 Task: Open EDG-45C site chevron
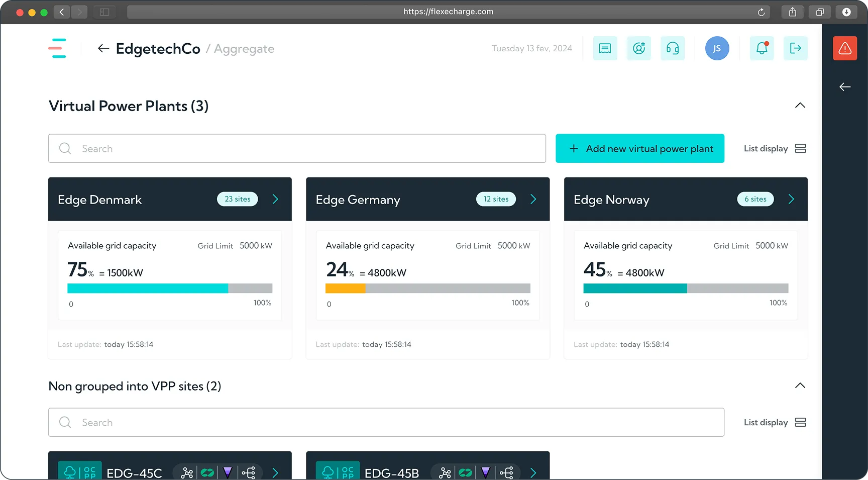point(275,473)
